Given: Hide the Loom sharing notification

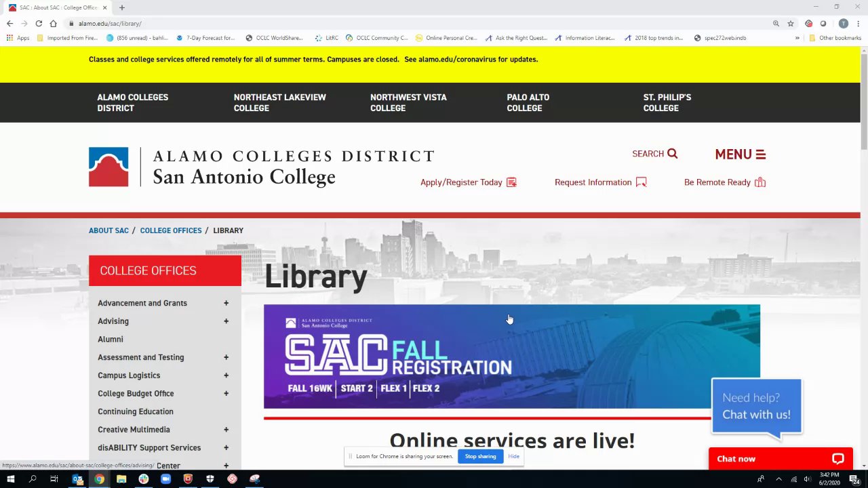Looking at the screenshot, I should pyautogui.click(x=514, y=456).
